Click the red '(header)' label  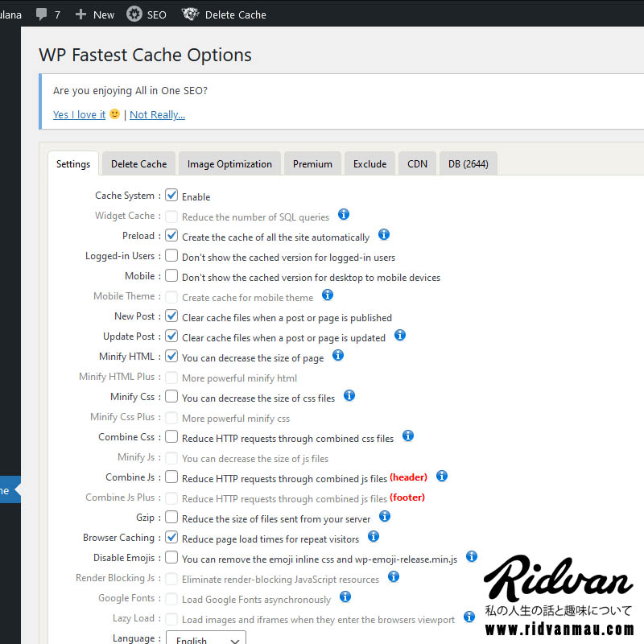click(x=408, y=477)
